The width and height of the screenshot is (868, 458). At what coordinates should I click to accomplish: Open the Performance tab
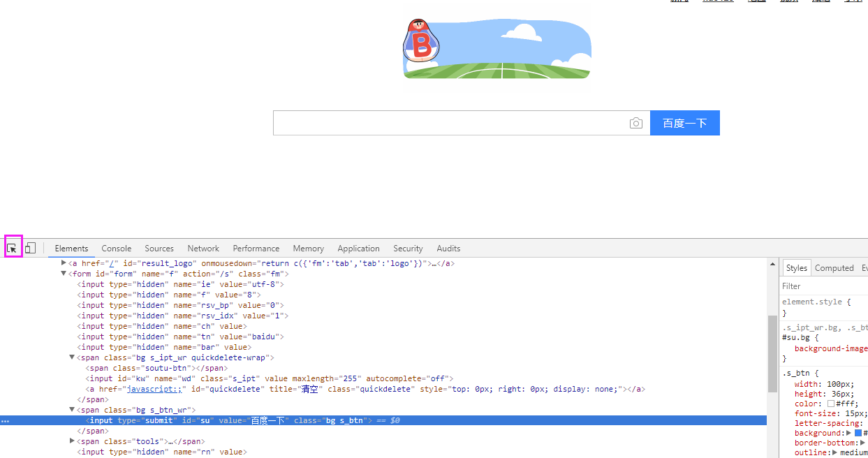point(256,249)
